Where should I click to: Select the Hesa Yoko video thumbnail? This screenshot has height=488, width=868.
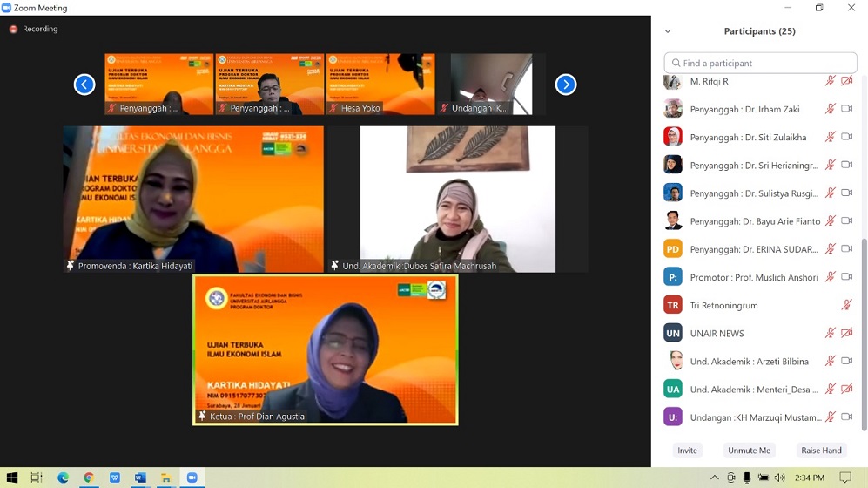tap(380, 85)
